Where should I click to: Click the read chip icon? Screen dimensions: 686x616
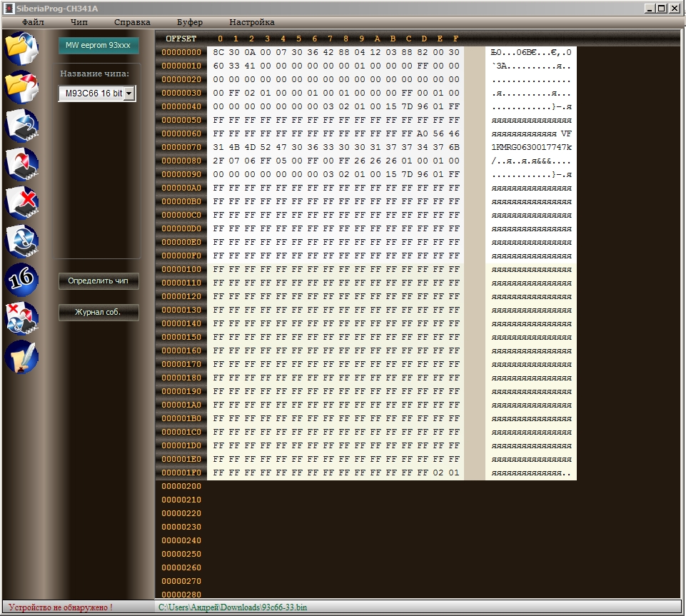[21, 124]
